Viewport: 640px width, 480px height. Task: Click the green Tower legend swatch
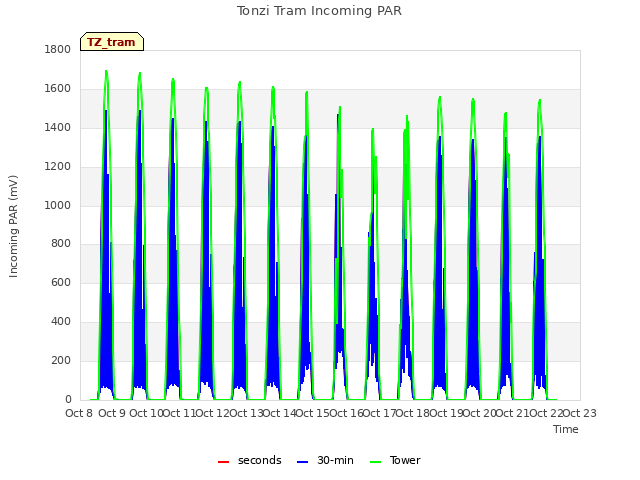click(x=375, y=462)
